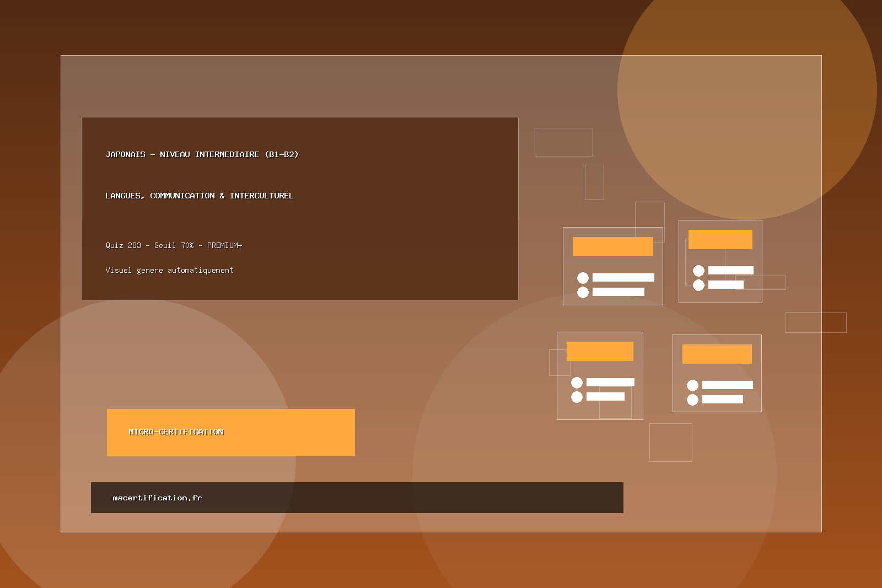
Task: Click first white answer bar in top-left card
Action: [x=623, y=278]
